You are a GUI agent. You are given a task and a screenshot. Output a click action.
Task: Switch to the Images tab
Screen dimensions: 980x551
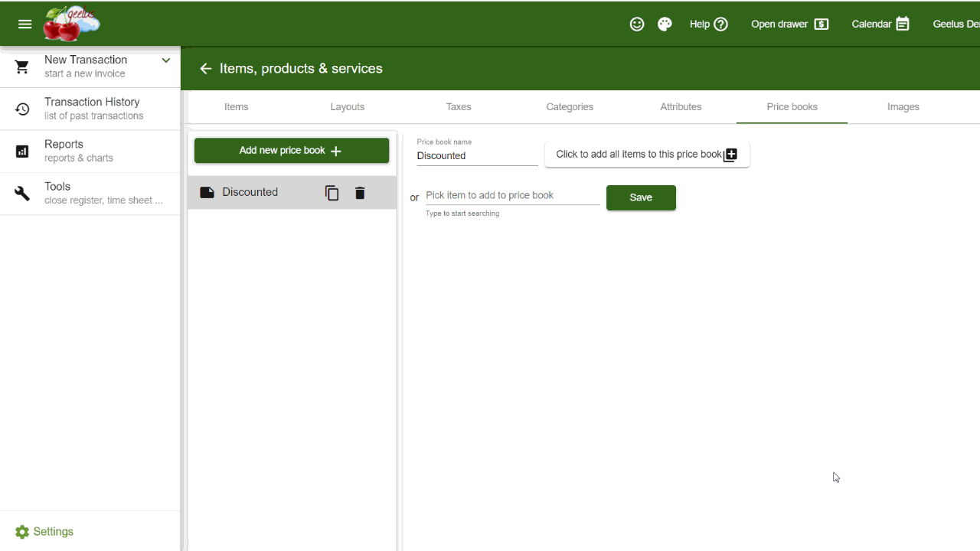pyautogui.click(x=903, y=107)
